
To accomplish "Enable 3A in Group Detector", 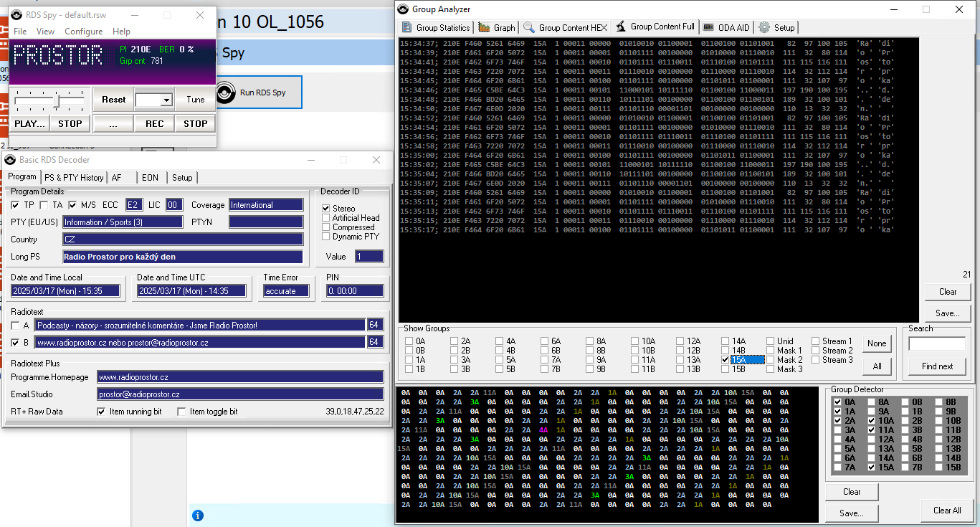I will (x=839, y=430).
